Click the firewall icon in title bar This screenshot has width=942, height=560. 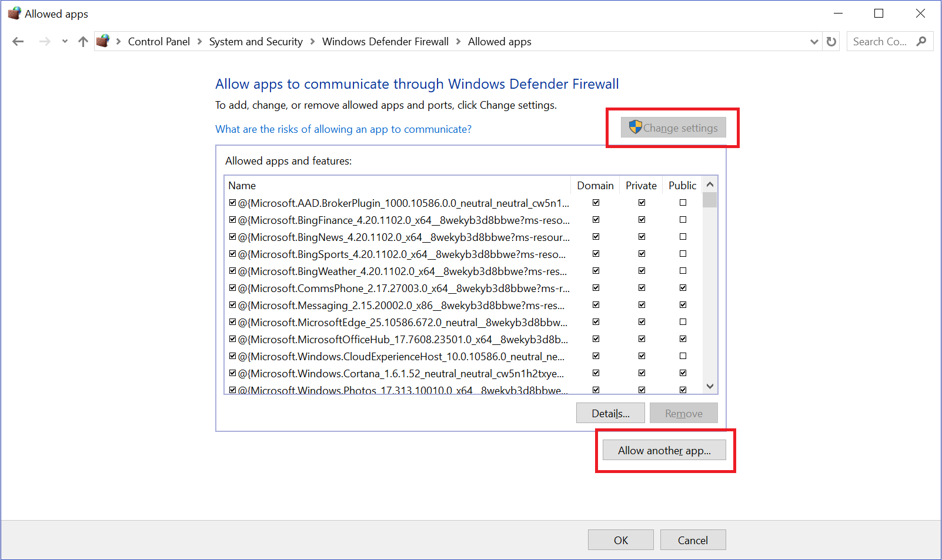[x=14, y=14]
